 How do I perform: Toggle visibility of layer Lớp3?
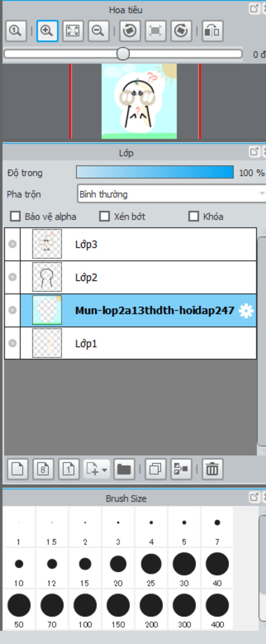pos(12,244)
